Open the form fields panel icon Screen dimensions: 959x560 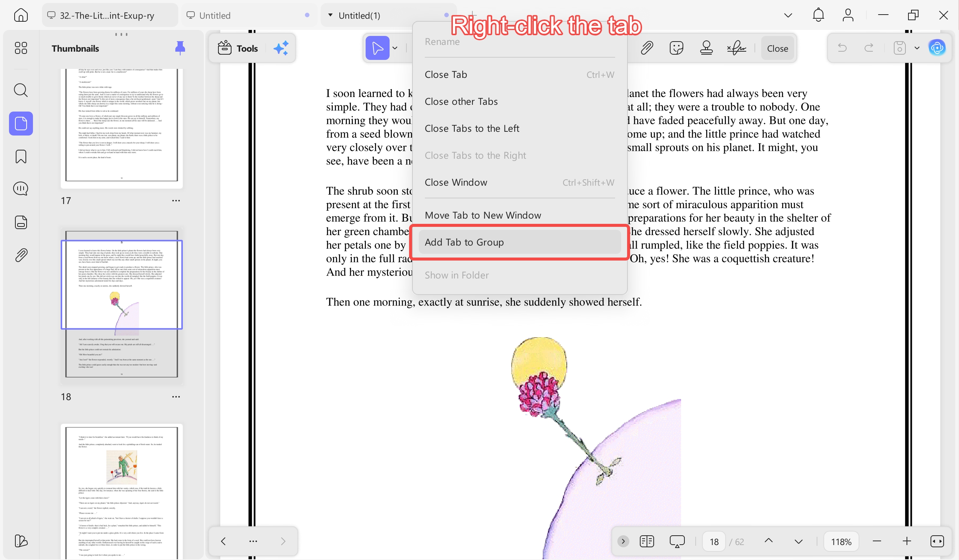click(21, 222)
